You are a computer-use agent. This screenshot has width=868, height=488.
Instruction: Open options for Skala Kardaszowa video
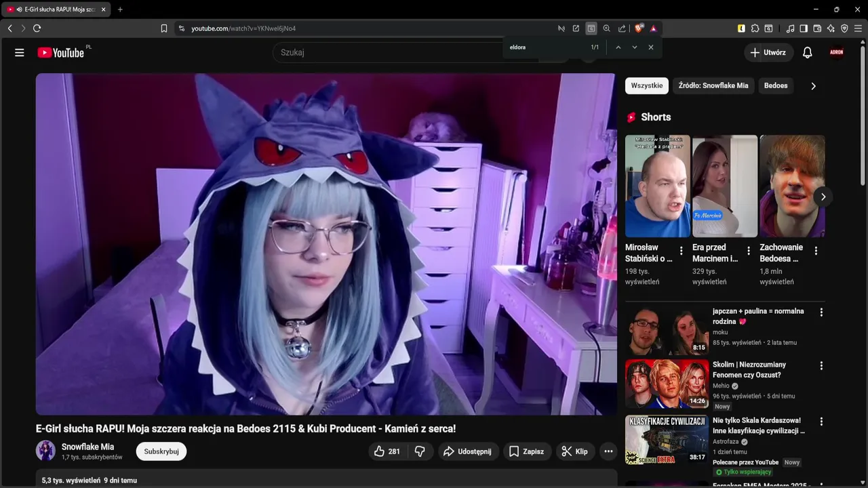tap(821, 422)
